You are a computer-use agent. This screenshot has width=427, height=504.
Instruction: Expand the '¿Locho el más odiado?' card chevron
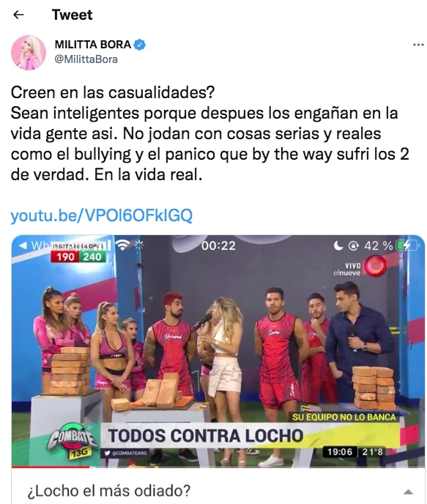click(x=408, y=492)
